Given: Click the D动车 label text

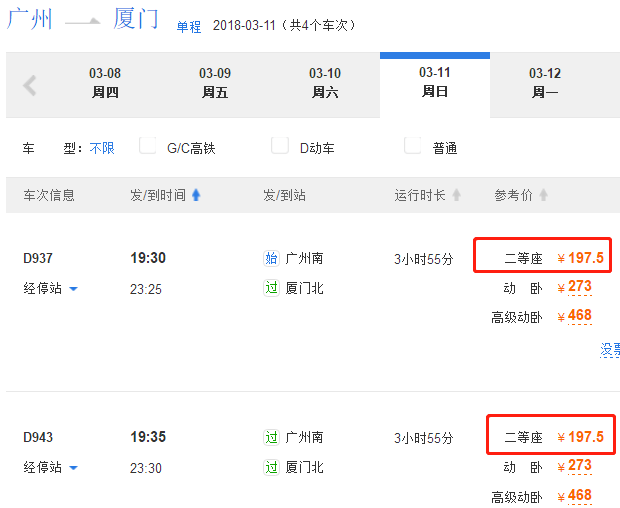Looking at the screenshot, I should tap(317, 148).
